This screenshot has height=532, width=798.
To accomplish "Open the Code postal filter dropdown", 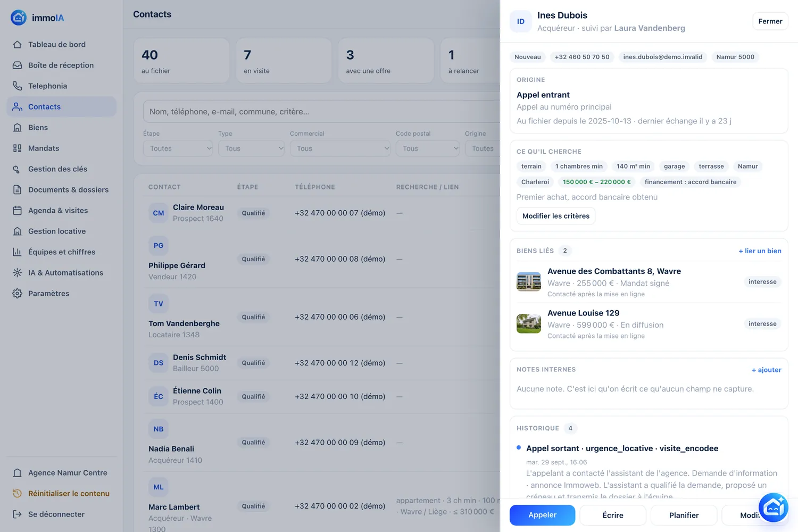I will point(428,148).
